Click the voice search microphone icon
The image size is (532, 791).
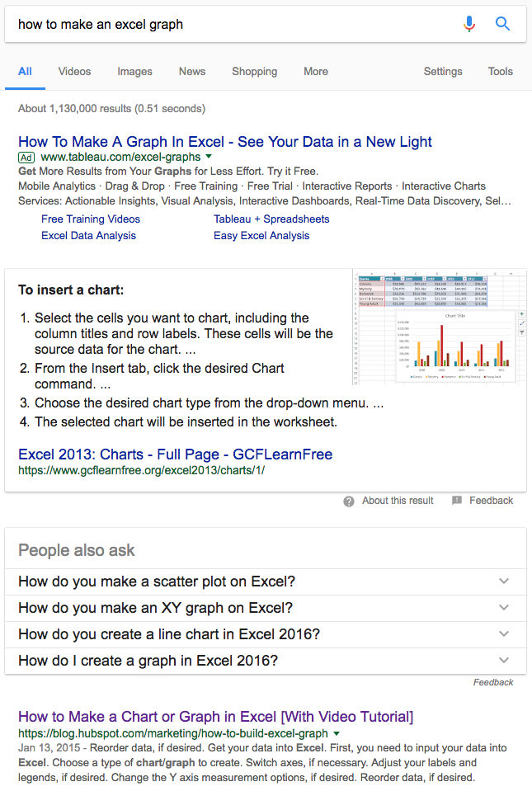(x=469, y=24)
